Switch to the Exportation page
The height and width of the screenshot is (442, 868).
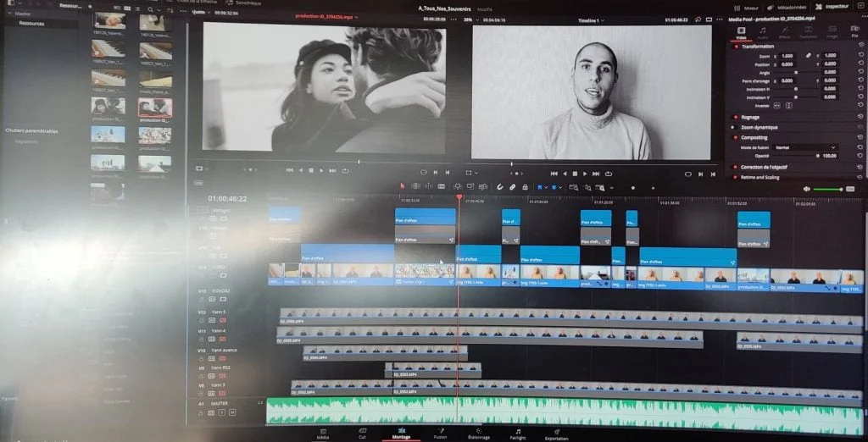pyautogui.click(x=556, y=434)
